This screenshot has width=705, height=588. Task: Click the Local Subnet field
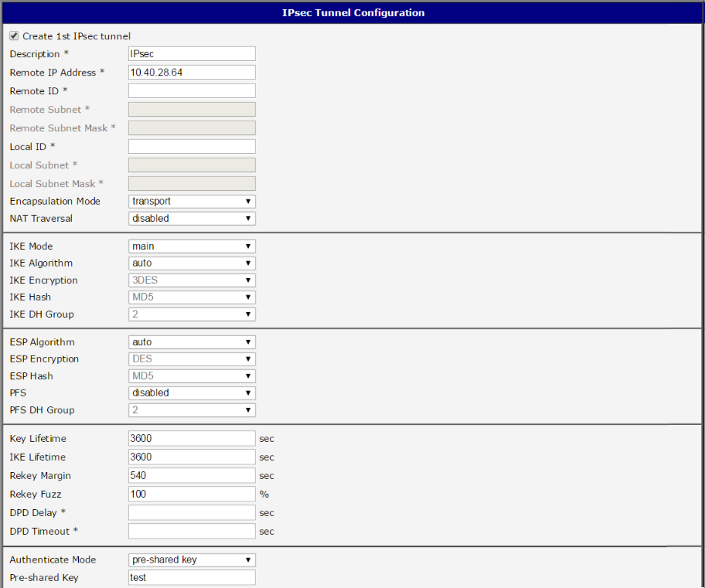[192, 165]
